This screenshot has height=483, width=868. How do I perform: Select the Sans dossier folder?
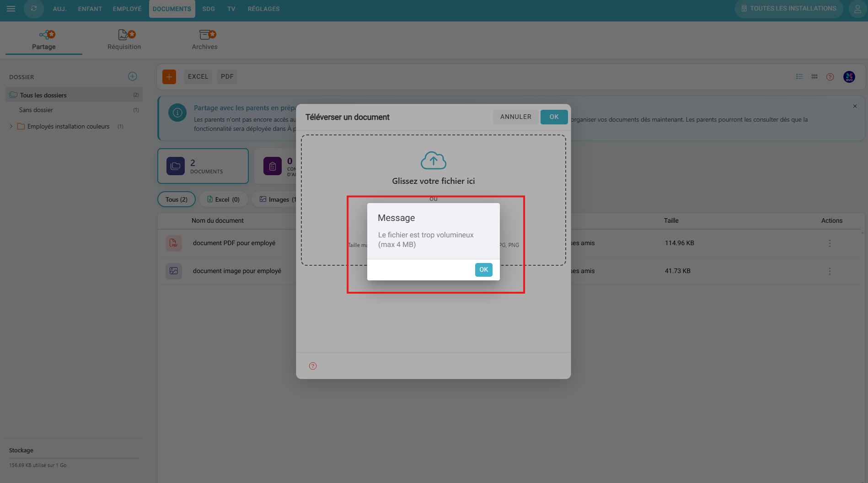(x=36, y=110)
